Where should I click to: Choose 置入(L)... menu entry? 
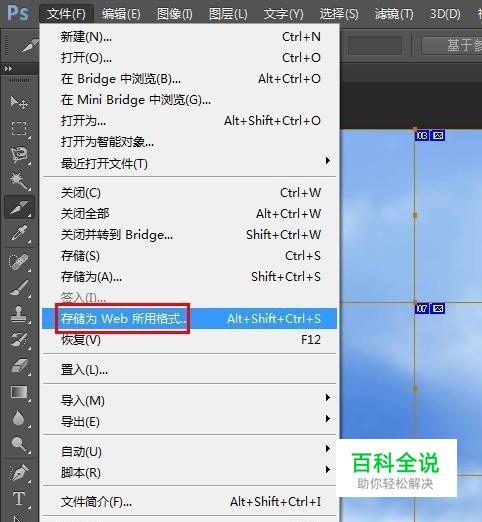pyautogui.click(x=189, y=370)
